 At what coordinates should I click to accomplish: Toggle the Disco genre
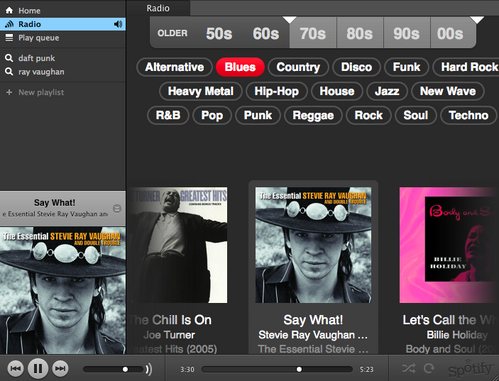[x=356, y=67]
